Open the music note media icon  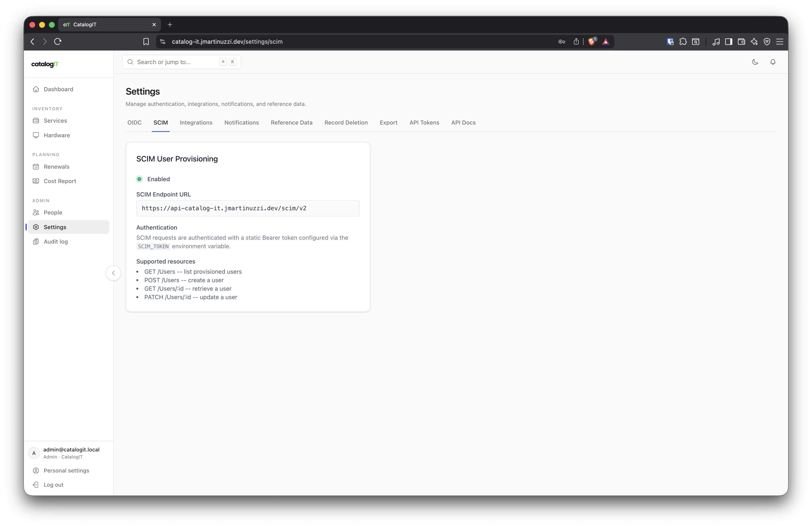[716, 42]
